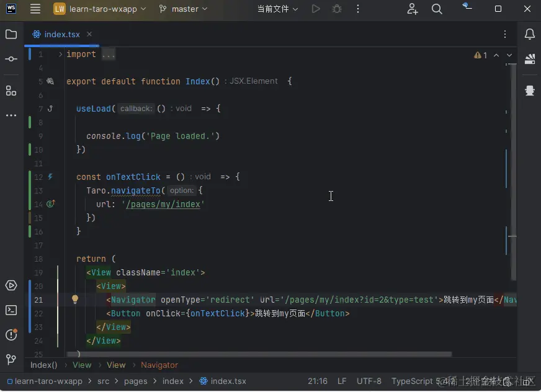Open the Terminal tool window
The image size is (541, 392).
pyautogui.click(x=11, y=310)
